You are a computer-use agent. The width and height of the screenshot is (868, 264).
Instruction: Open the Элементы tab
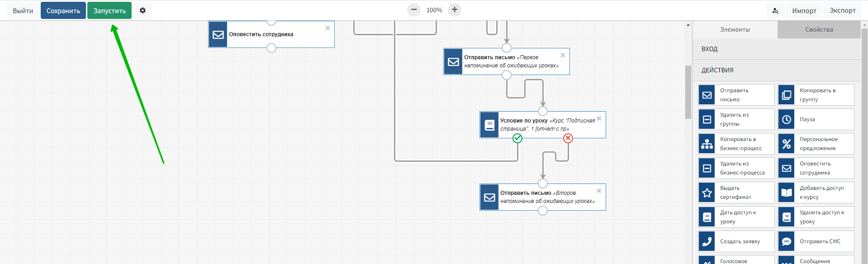(x=735, y=29)
